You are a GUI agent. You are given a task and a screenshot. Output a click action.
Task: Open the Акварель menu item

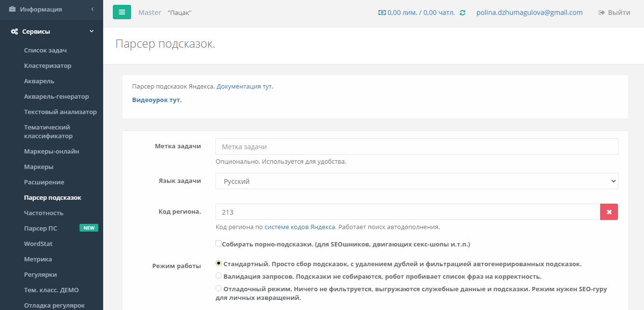click(39, 81)
